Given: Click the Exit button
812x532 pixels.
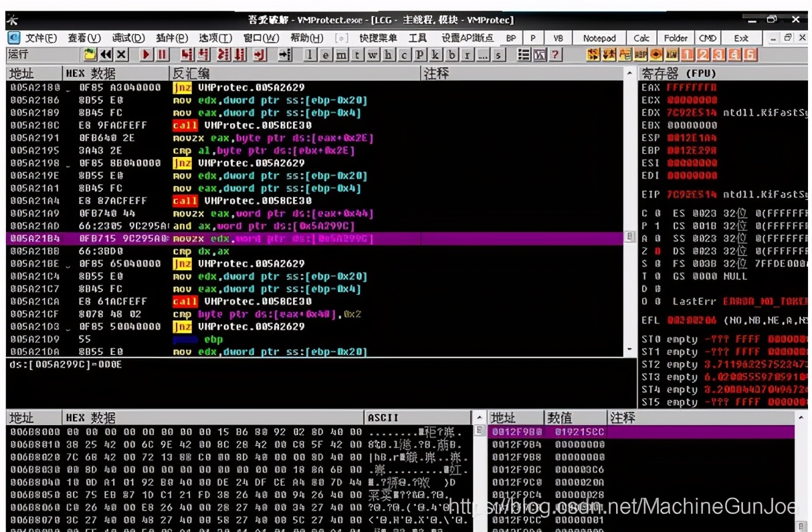Looking at the screenshot, I should click(x=741, y=38).
